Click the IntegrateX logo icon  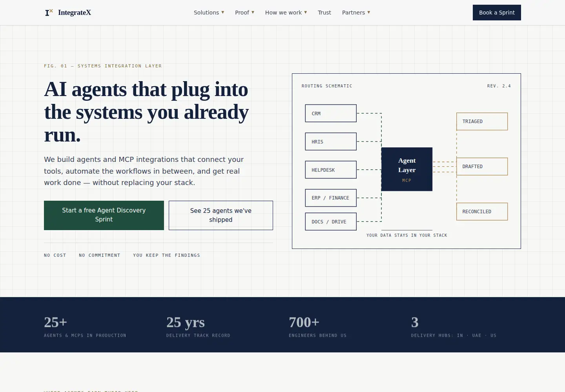[49, 13]
